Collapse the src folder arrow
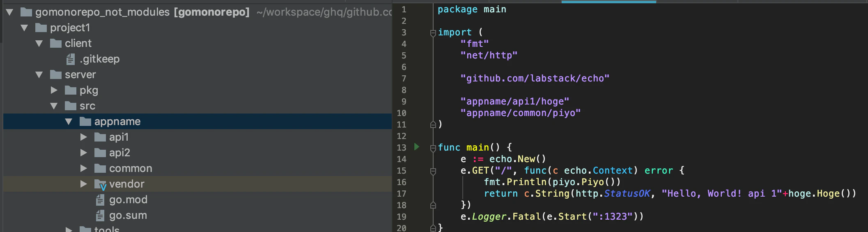Image resolution: width=868 pixels, height=232 pixels. 54,106
